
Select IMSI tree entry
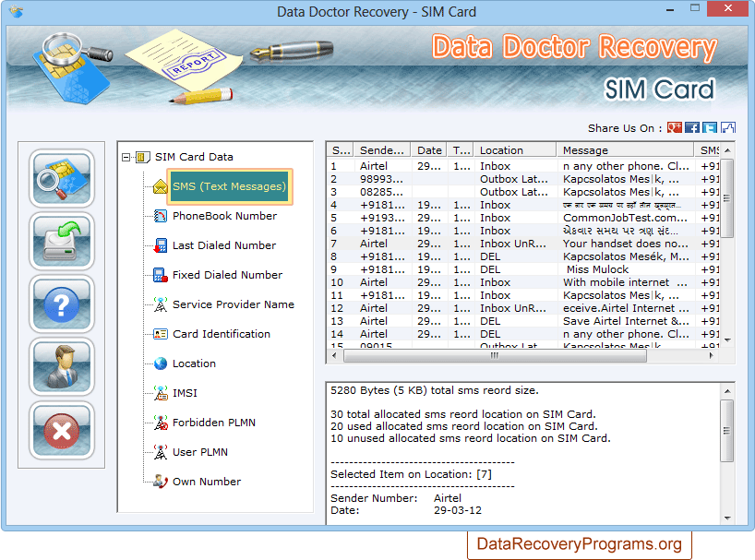coord(185,393)
